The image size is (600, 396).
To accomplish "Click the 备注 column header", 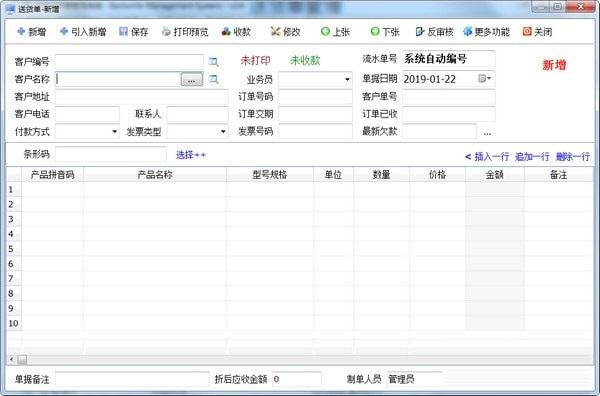I will [558, 175].
